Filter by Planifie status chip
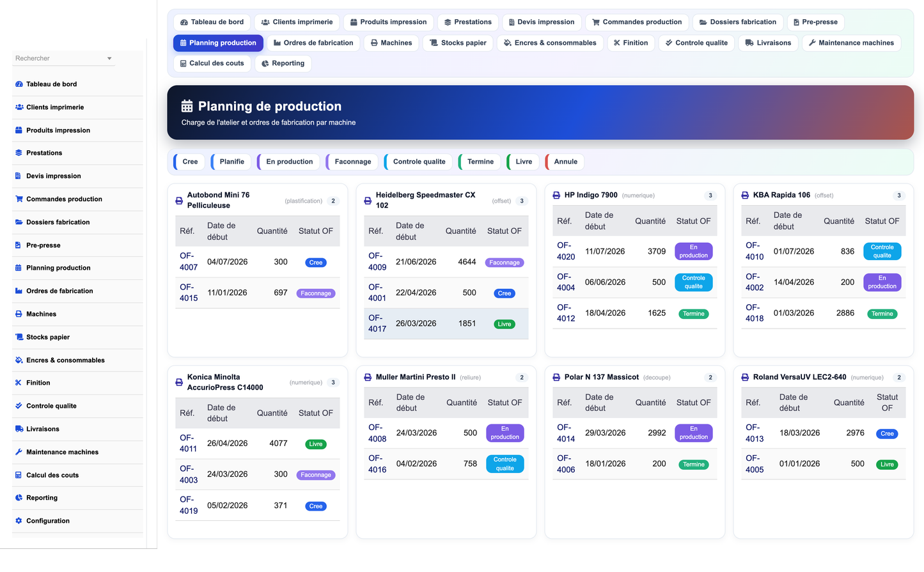Viewport: 924px width, 572px height. [231, 162]
